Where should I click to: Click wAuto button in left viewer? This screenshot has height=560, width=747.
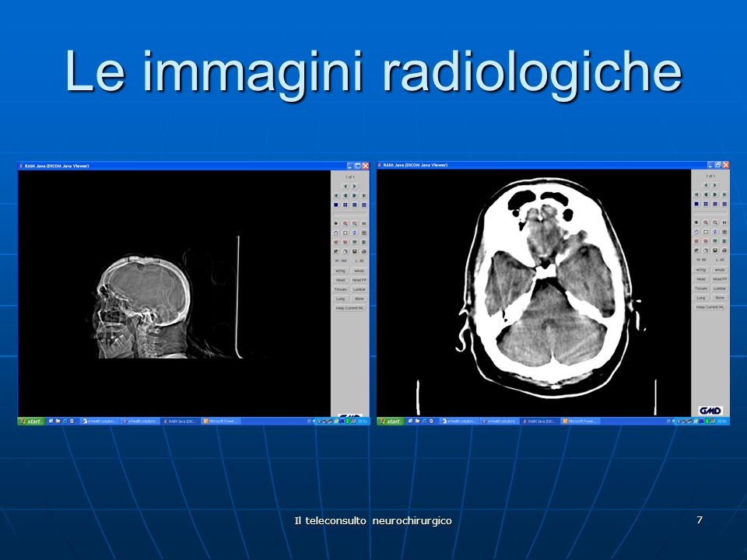pos(359,271)
